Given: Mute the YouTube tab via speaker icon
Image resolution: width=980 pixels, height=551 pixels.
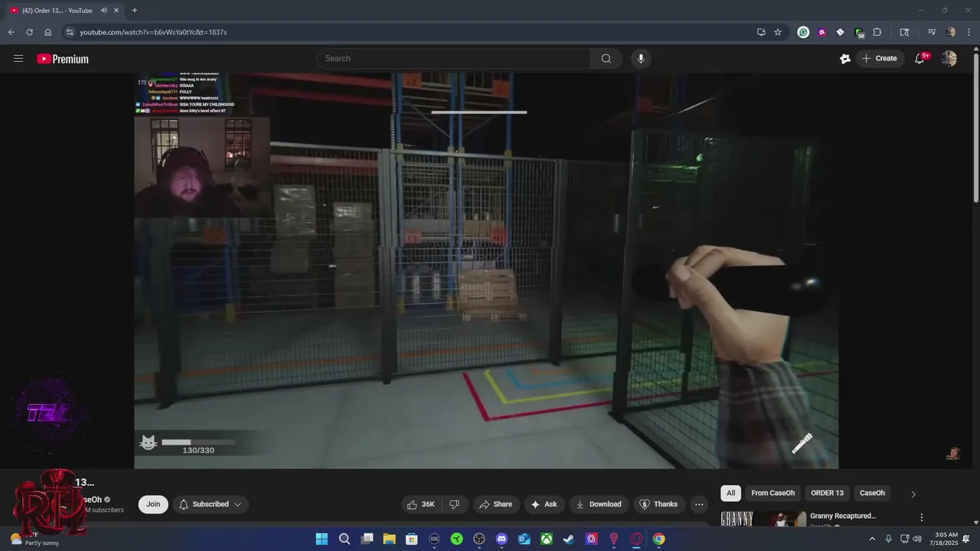Looking at the screenshot, I should coord(104,11).
